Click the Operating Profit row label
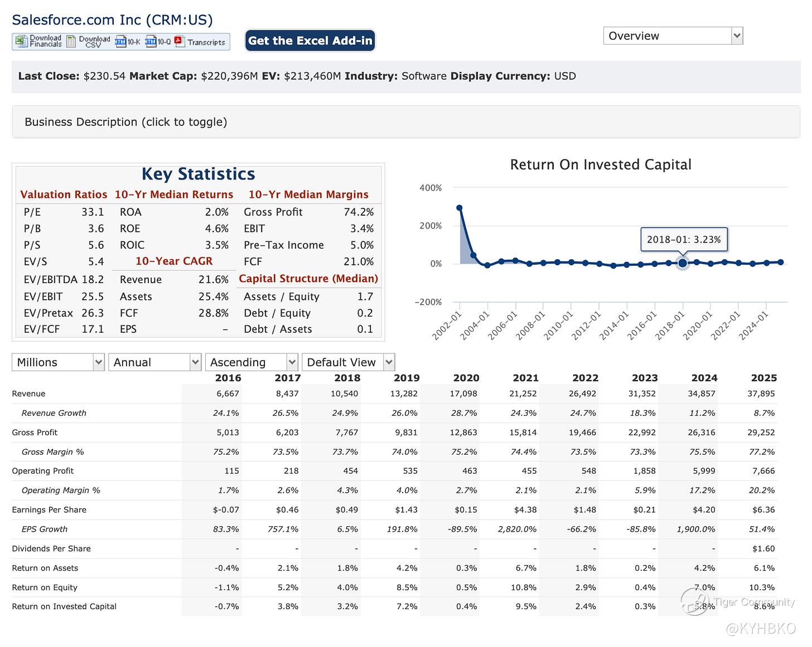812x647 pixels. coord(42,471)
